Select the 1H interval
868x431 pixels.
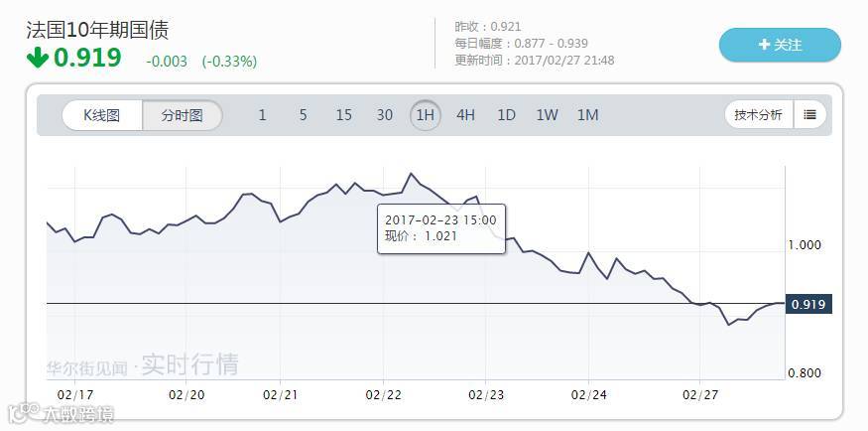[x=426, y=115]
